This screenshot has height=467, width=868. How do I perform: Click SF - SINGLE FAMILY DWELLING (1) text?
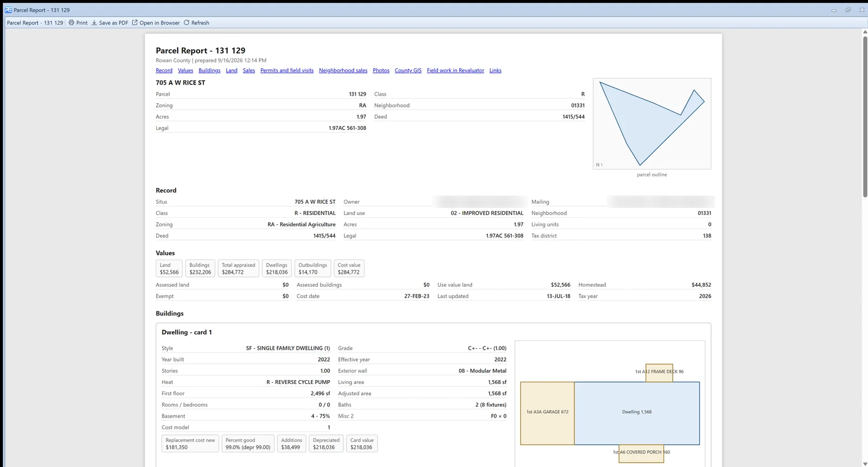[288, 348]
